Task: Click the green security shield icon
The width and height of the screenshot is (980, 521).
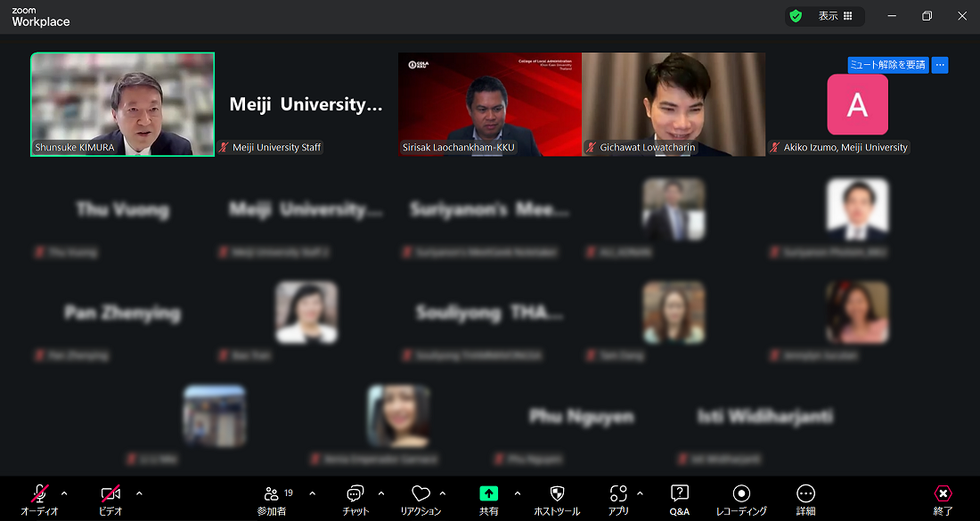Action: click(796, 16)
